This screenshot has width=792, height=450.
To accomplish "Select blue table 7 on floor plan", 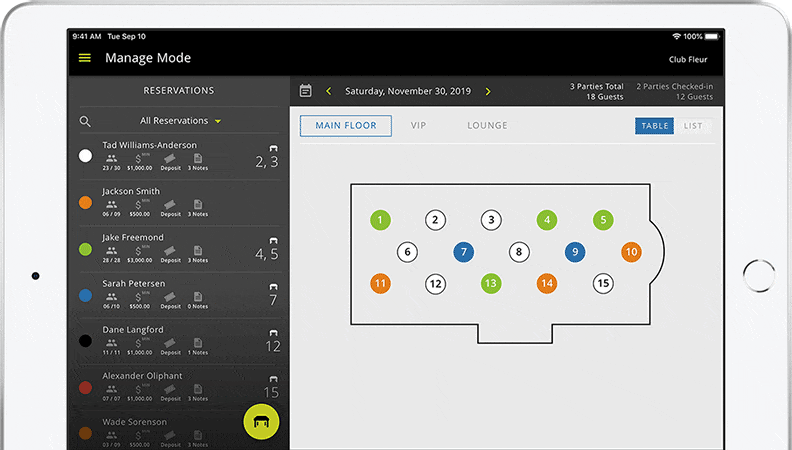I will pyautogui.click(x=463, y=252).
